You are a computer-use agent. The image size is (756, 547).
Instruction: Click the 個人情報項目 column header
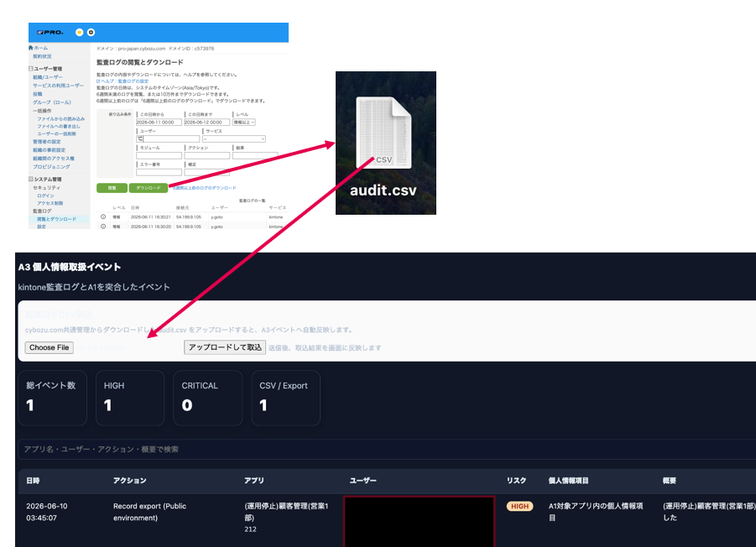pos(568,481)
